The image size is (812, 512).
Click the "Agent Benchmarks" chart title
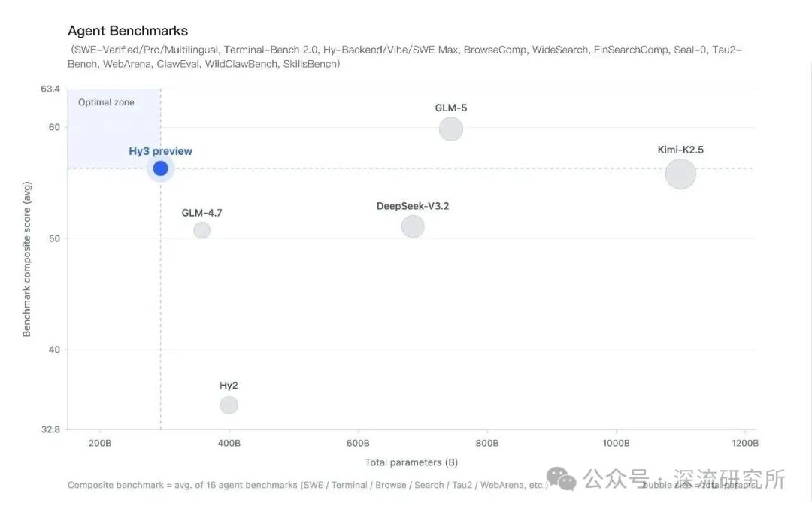[x=128, y=31]
